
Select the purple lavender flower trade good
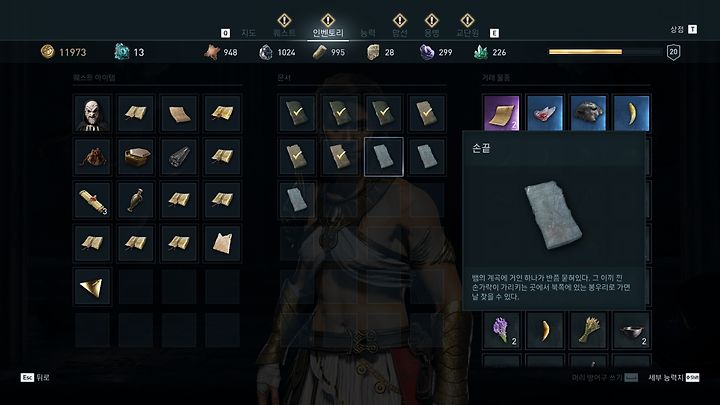(x=501, y=330)
